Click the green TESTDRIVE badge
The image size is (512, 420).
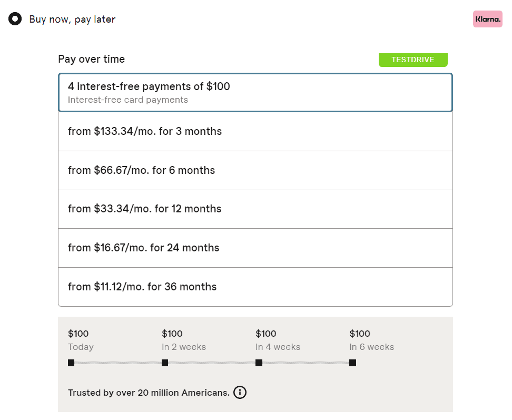[x=413, y=60]
